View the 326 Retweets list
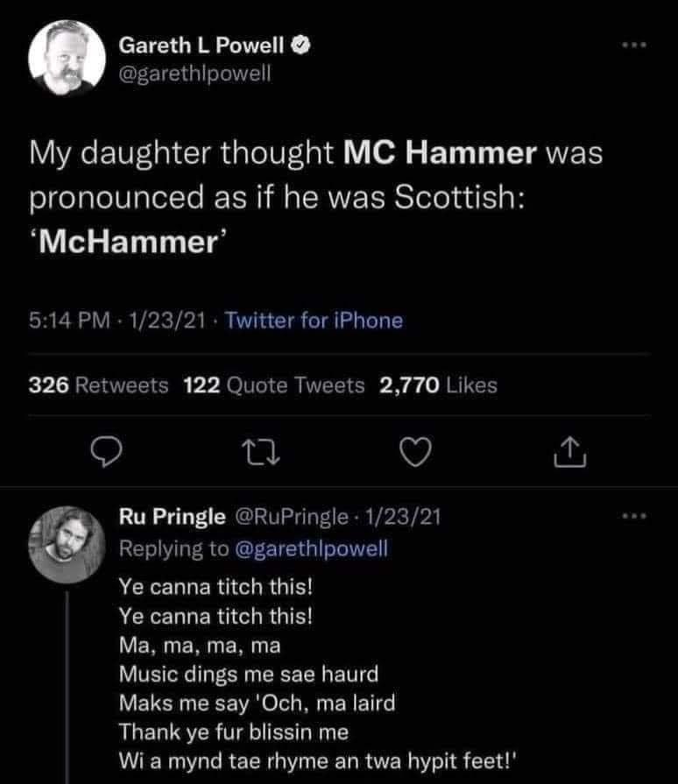The width and height of the screenshot is (678, 784). click(98, 385)
